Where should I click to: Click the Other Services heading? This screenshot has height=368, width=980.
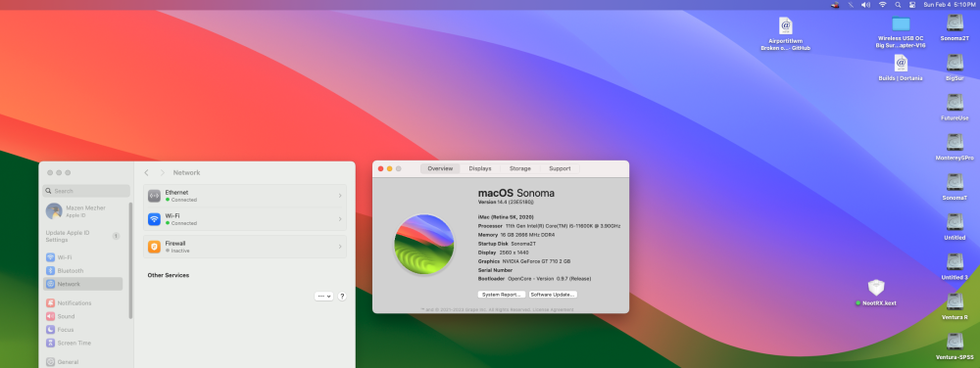pyautogui.click(x=169, y=275)
